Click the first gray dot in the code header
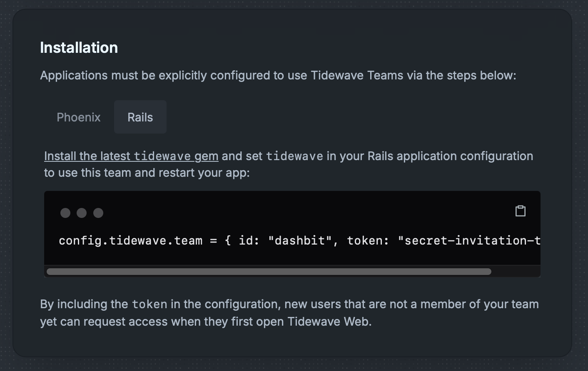 pyautogui.click(x=65, y=213)
